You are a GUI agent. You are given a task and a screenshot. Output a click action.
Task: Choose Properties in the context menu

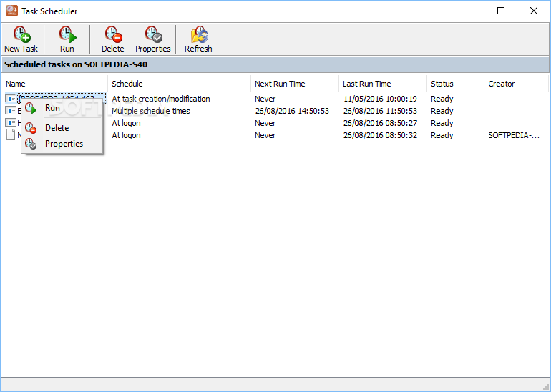tap(62, 144)
